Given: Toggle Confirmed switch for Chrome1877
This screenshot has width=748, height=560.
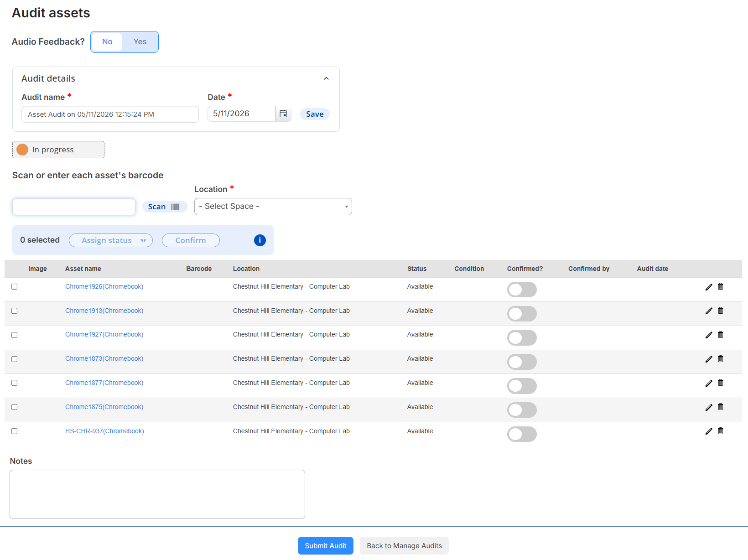Looking at the screenshot, I should click(x=522, y=386).
